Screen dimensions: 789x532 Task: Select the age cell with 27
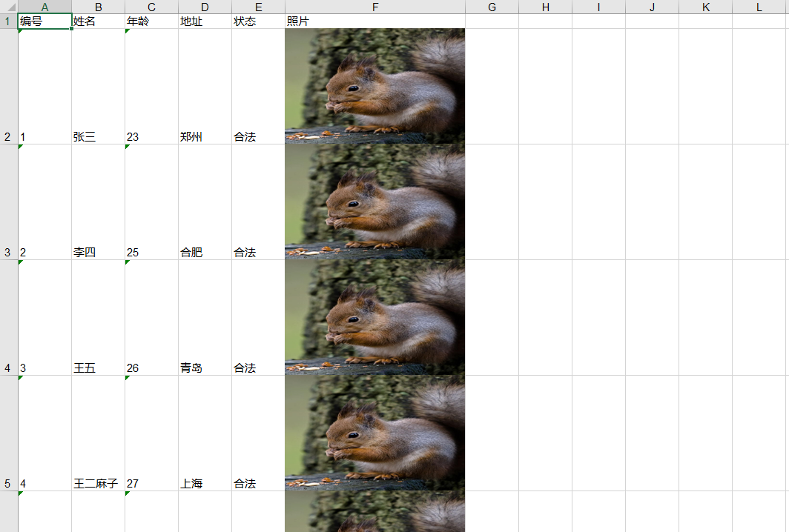coord(151,433)
